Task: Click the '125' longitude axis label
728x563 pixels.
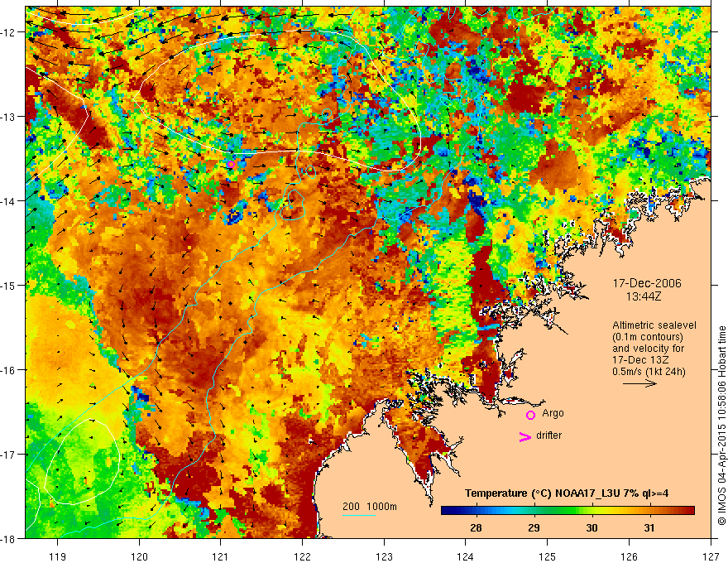Action: point(548,556)
